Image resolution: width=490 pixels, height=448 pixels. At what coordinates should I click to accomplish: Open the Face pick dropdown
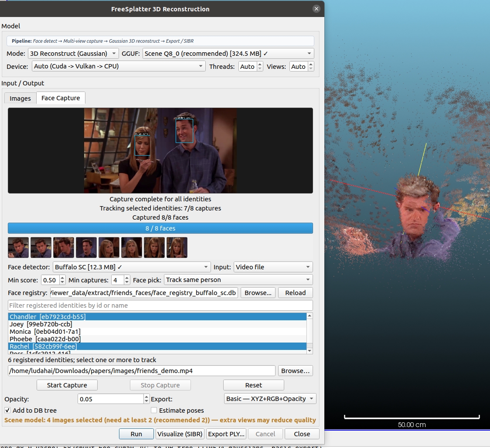(x=238, y=280)
